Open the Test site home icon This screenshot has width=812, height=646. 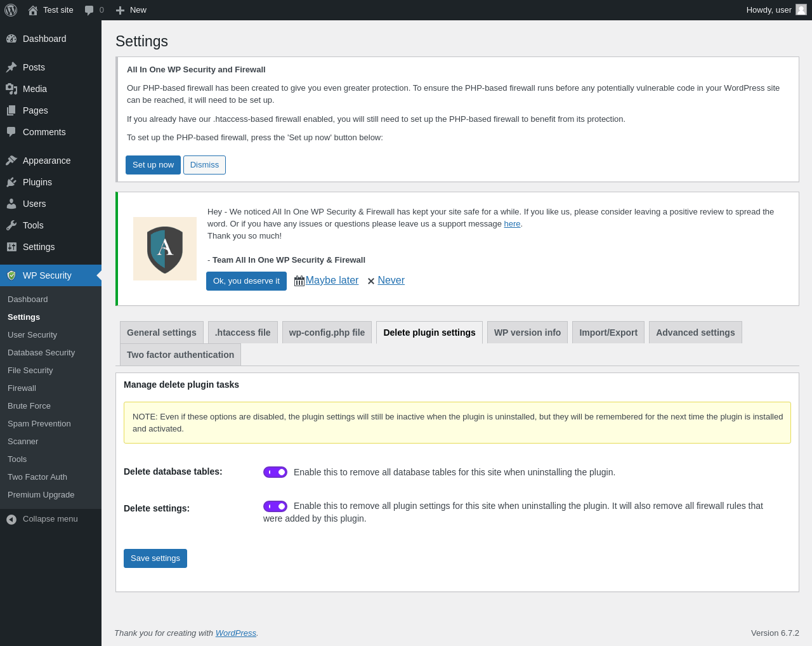(x=33, y=10)
